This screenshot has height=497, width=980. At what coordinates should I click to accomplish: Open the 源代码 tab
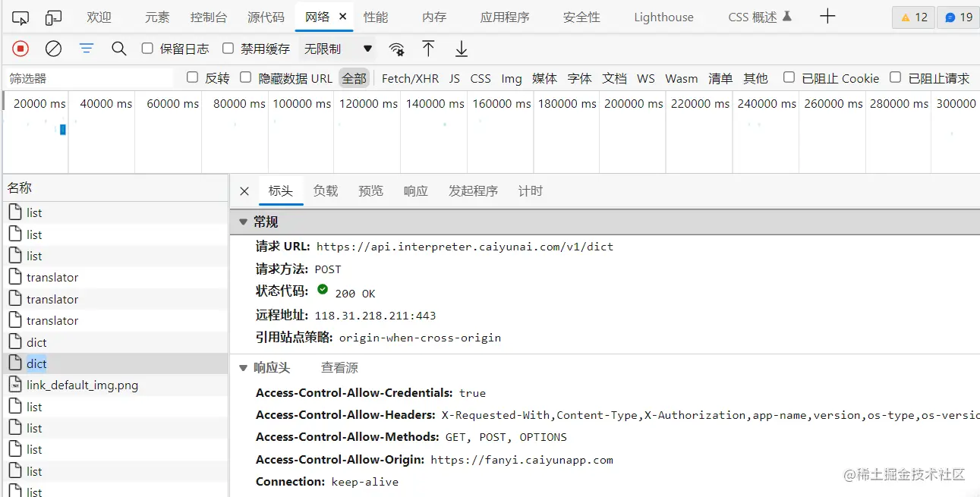[x=266, y=17]
